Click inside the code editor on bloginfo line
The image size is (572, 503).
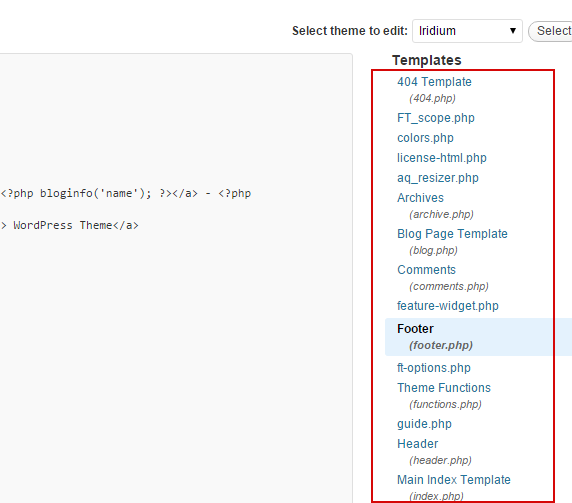126,193
